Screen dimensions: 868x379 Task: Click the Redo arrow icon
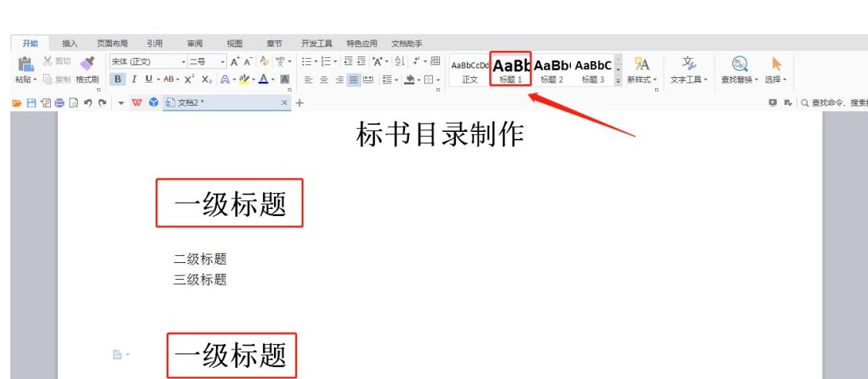click(x=102, y=103)
